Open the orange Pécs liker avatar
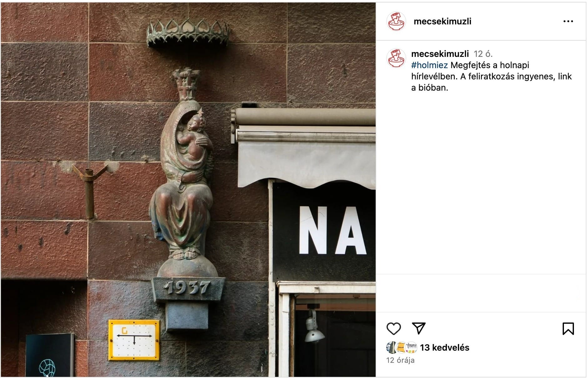588x380 pixels. [x=401, y=347]
